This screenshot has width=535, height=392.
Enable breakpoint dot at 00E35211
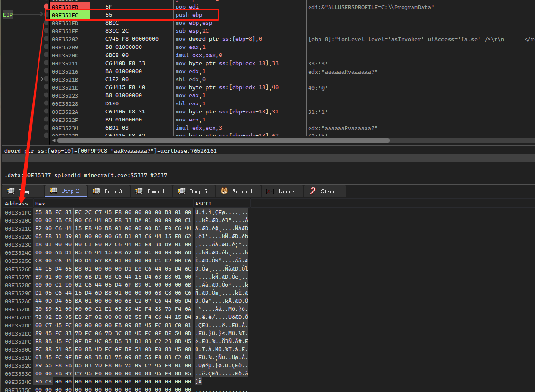tap(47, 63)
